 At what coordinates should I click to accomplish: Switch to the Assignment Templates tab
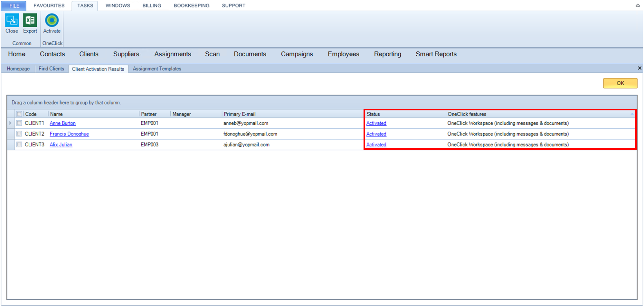157,69
